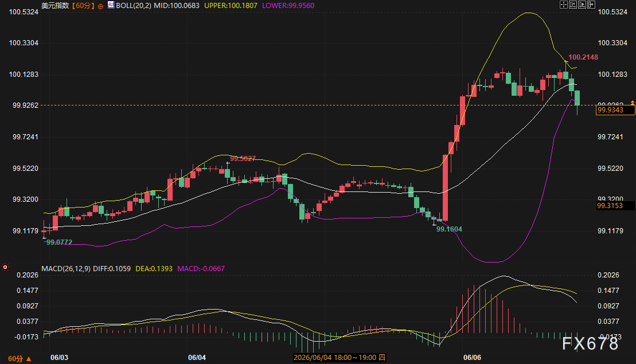Click the LOWER:99.9560 band value
This screenshot has width=636, height=364.
pyautogui.click(x=288, y=6)
